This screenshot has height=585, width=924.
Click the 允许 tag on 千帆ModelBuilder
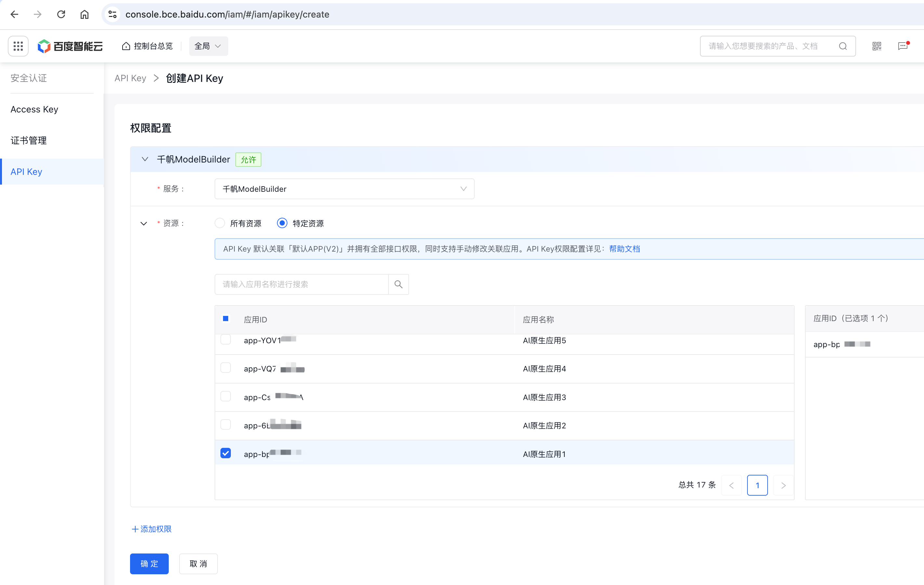pos(248,160)
